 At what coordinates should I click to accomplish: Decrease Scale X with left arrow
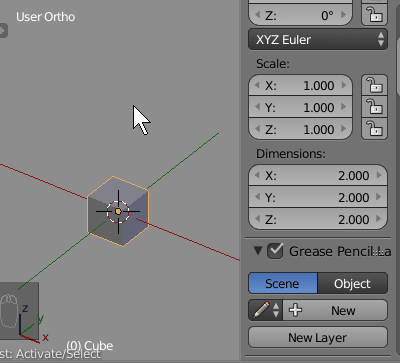point(257,85)
